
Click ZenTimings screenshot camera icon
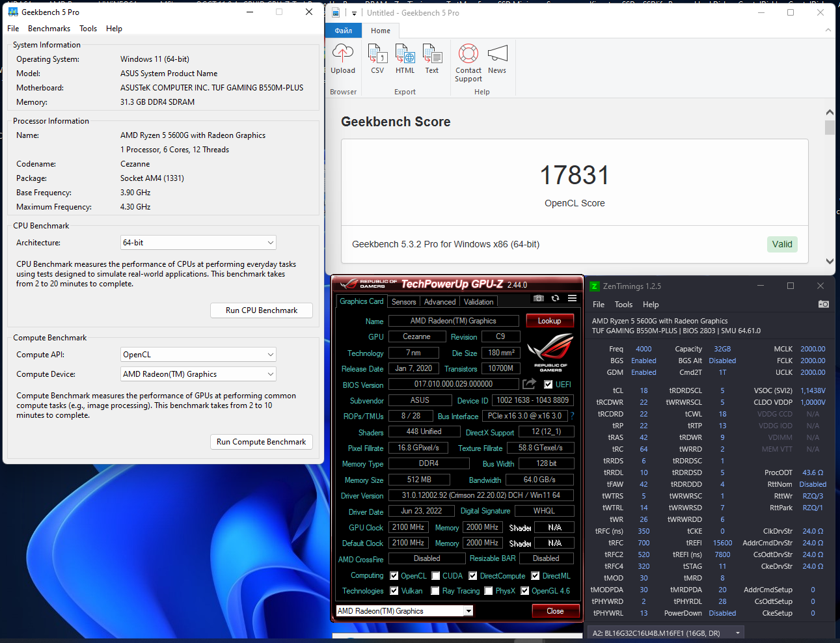click(x=824, y=304)
